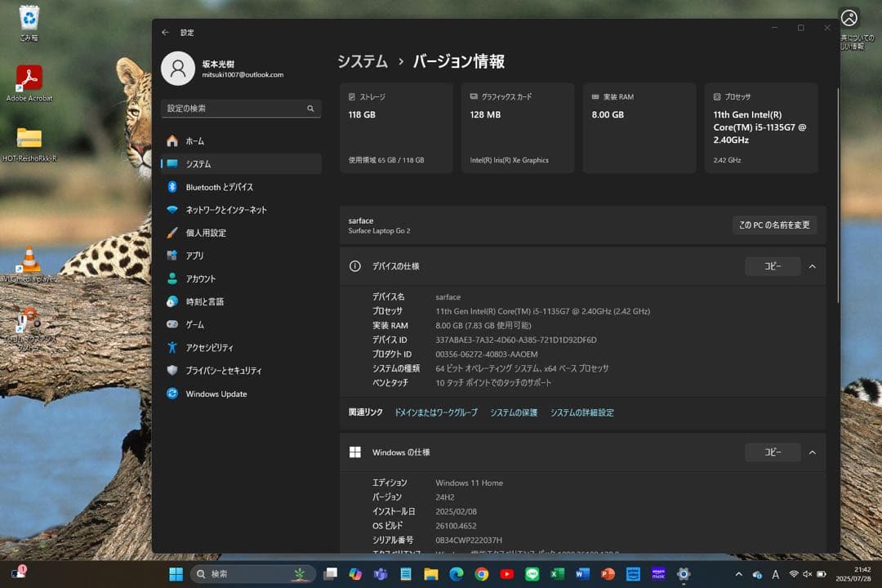The width and height of the screenshot is (882, 588).
Task: Collapse the Windows の仕様 section
Action: click(811, 452)
